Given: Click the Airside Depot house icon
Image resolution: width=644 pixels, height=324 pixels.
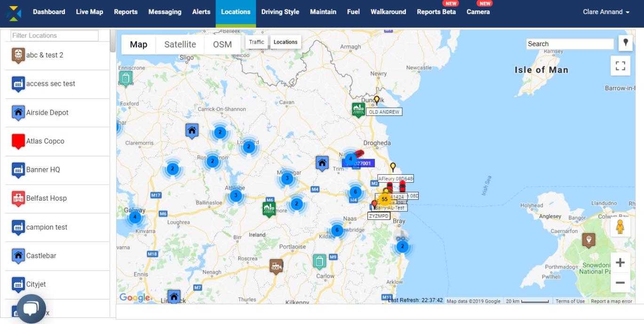Looking at the screenshot, I should (x=18, y=113).
